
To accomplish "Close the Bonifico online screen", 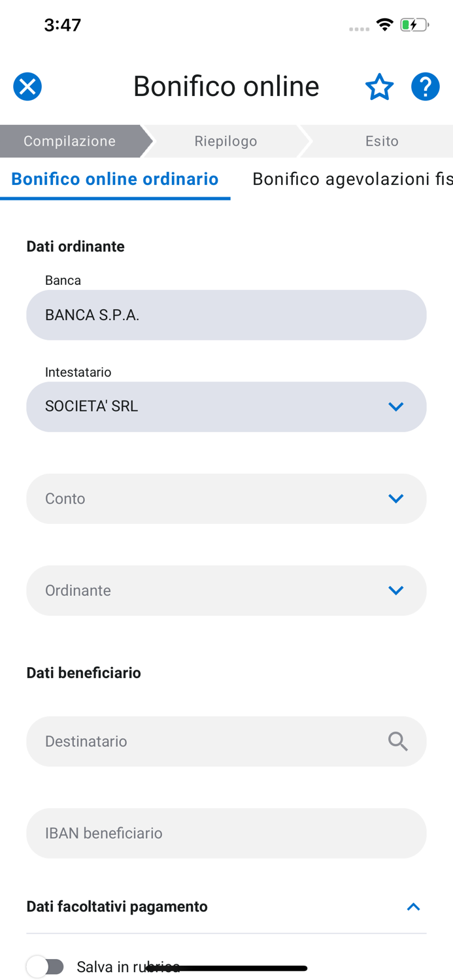I will (x=27, y=86).
